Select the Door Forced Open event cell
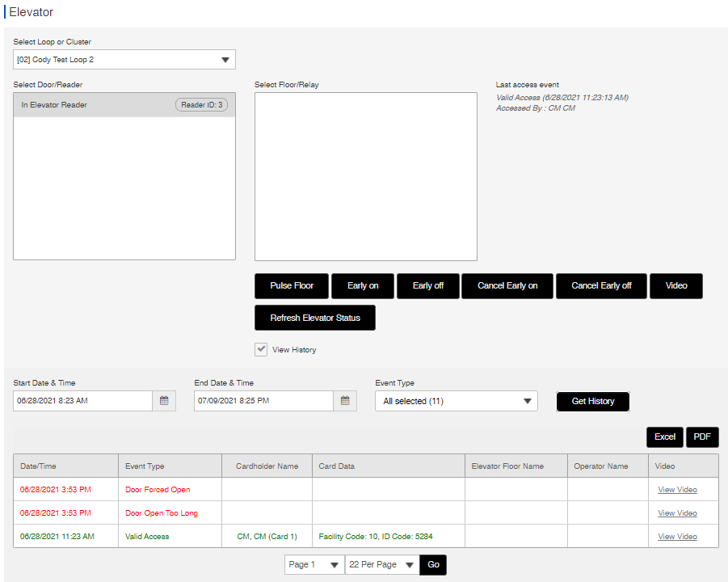Image resolution: width=728 pixels, height=582 pixels. (x=170, y=490)
